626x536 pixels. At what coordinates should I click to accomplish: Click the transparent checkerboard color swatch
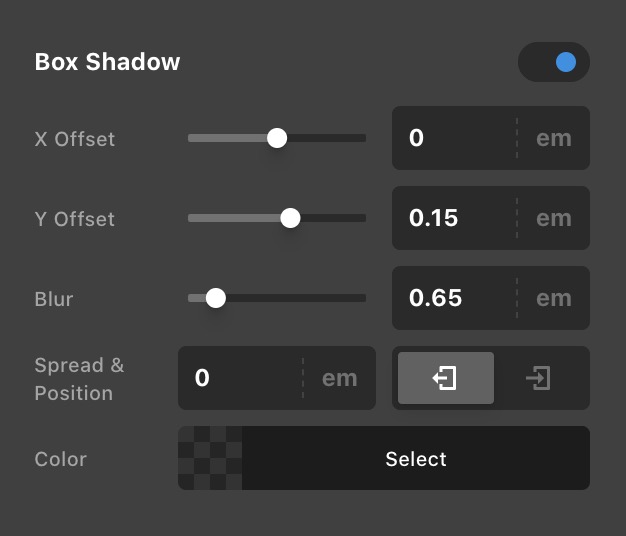[x=210, y=458]
